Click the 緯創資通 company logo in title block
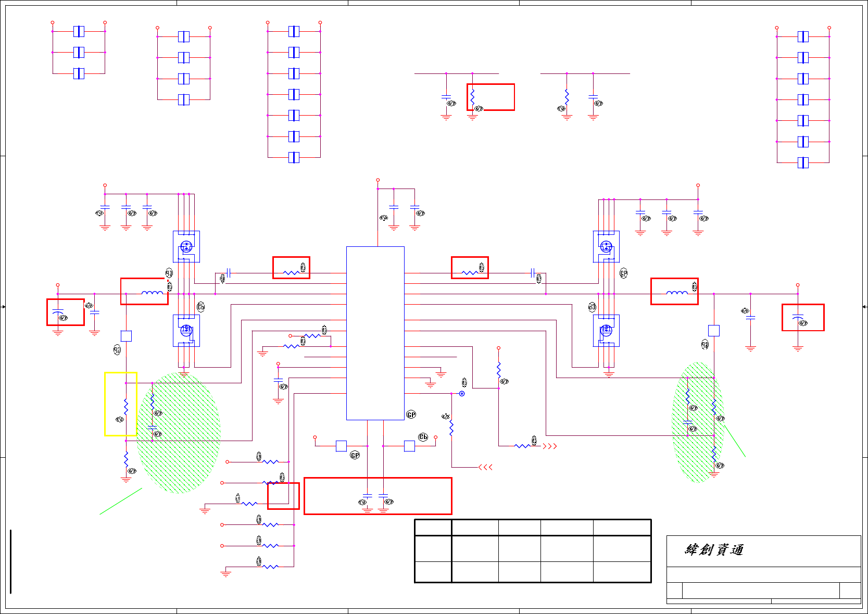This screenshot has height=614, width=868. click(714, 549)
